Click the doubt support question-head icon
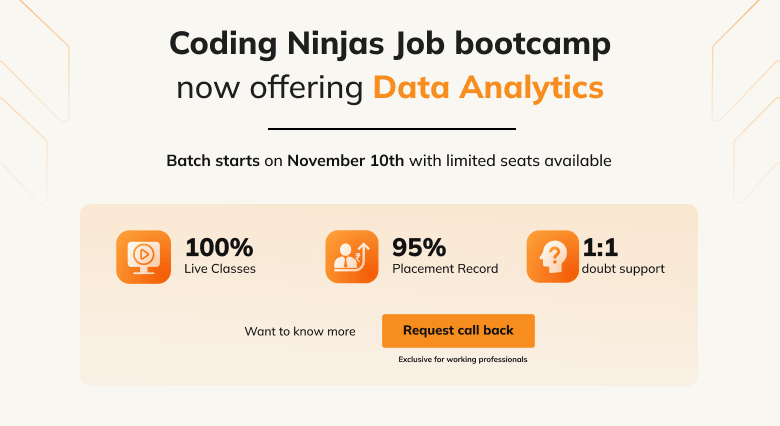 [x=553, y=256]
